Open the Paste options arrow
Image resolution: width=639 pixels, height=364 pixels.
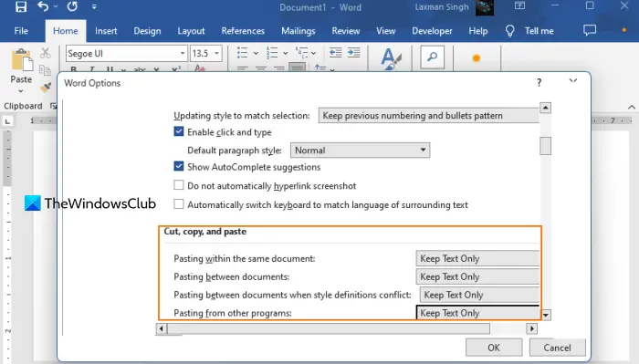(21, 91)
